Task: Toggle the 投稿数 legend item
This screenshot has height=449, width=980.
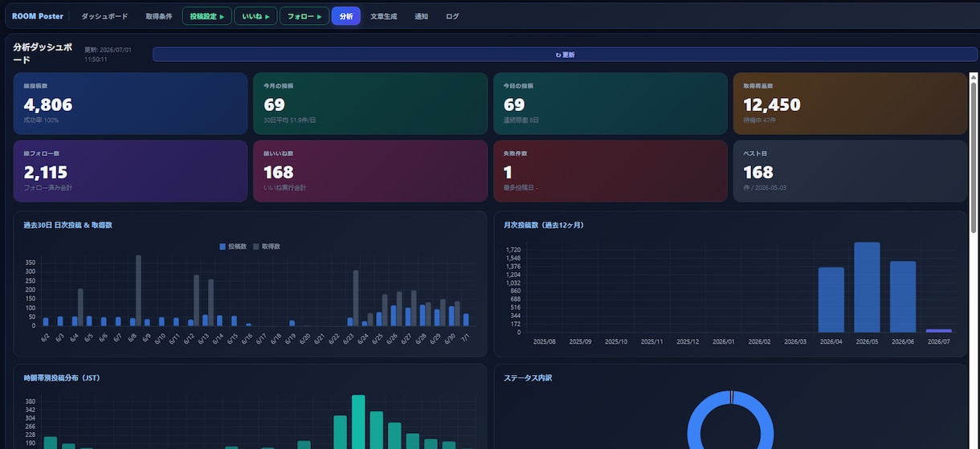Action: (x=234, y=247)
